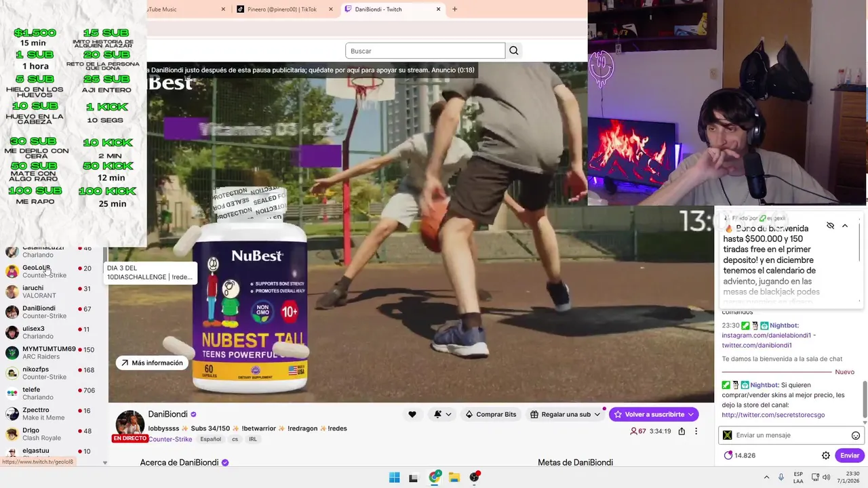Close the Pineero TikTok tab
This screenshot has width=868, height=488.
coord(331,9)
